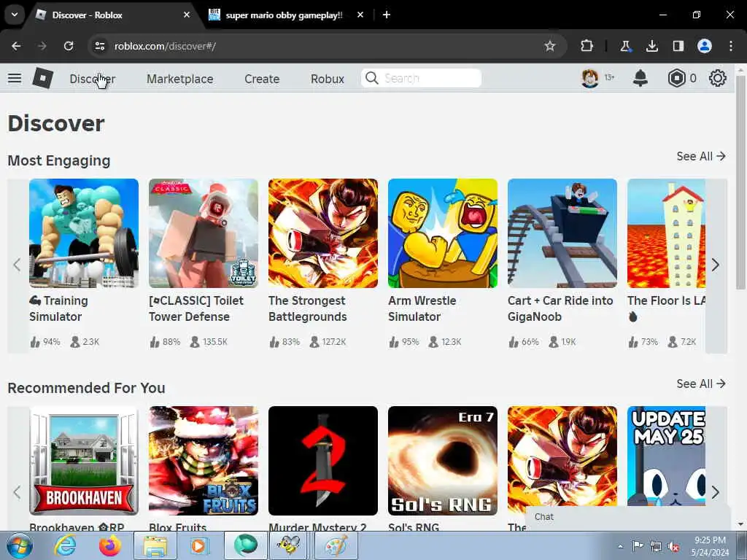The image size is (747, 560).
Task: Open Brookhaven RP game thumbnail
Action: tap(84, 461)
